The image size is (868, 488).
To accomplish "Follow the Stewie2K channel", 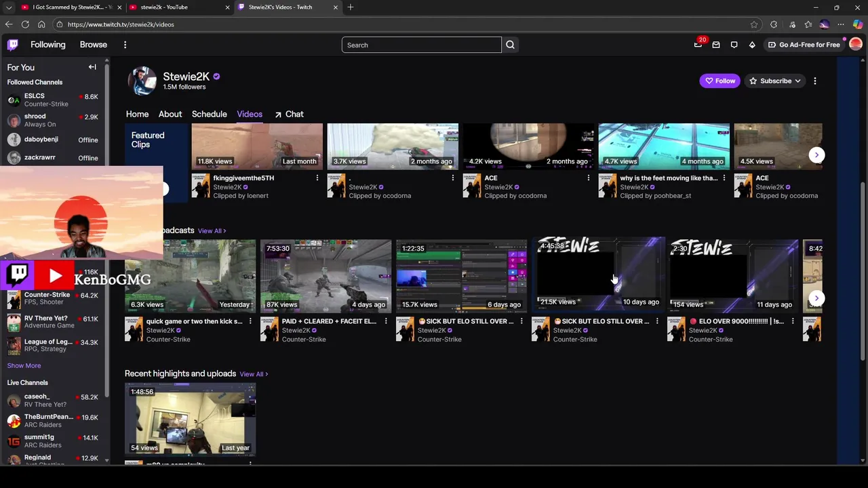I will click(x=719, y=81).
